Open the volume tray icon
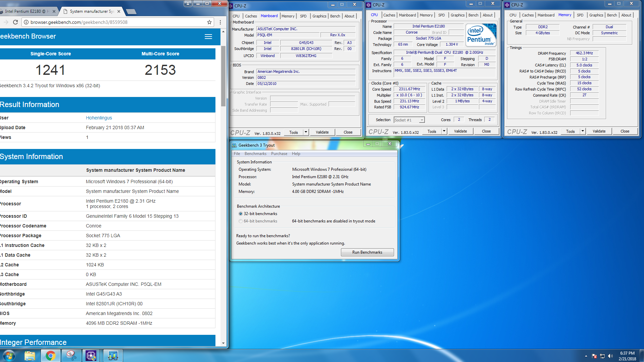This screenshot has height=362, width=644. (x=610, y=356)
